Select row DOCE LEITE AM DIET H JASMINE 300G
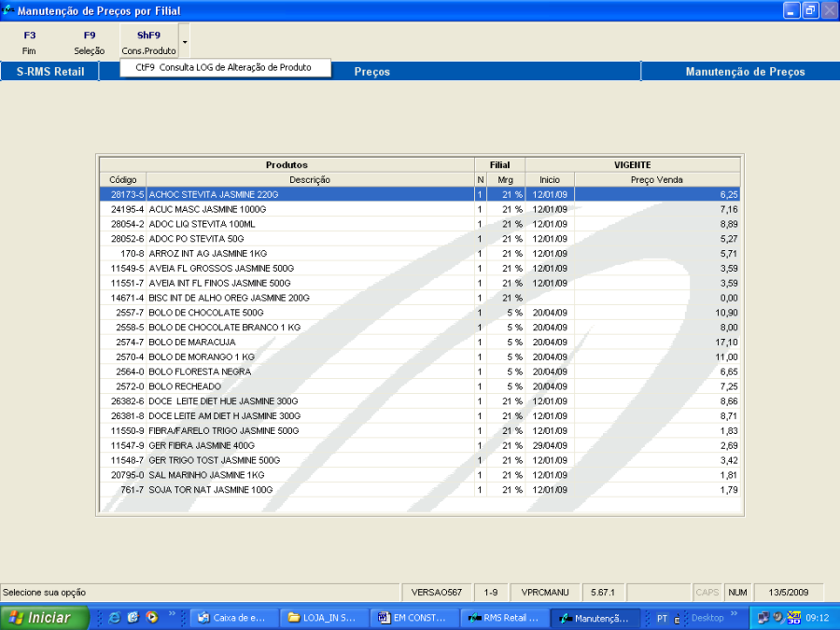 420,415
